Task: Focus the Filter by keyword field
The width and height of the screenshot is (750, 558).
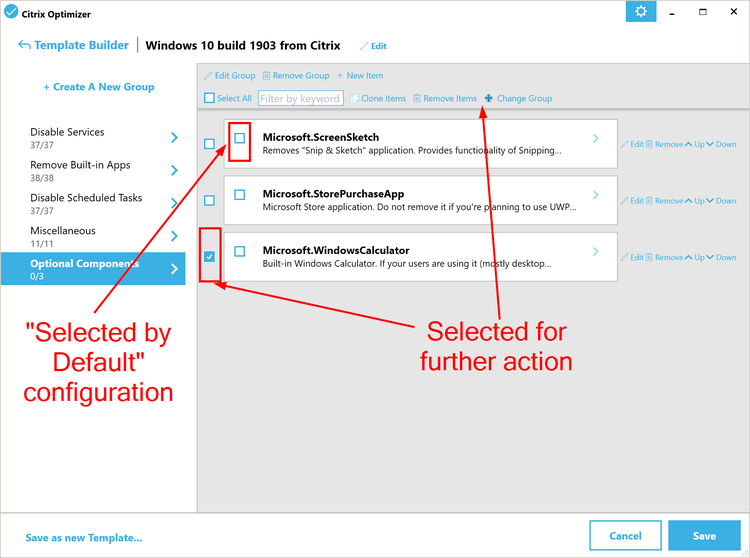Action: (x=301, y=98)
